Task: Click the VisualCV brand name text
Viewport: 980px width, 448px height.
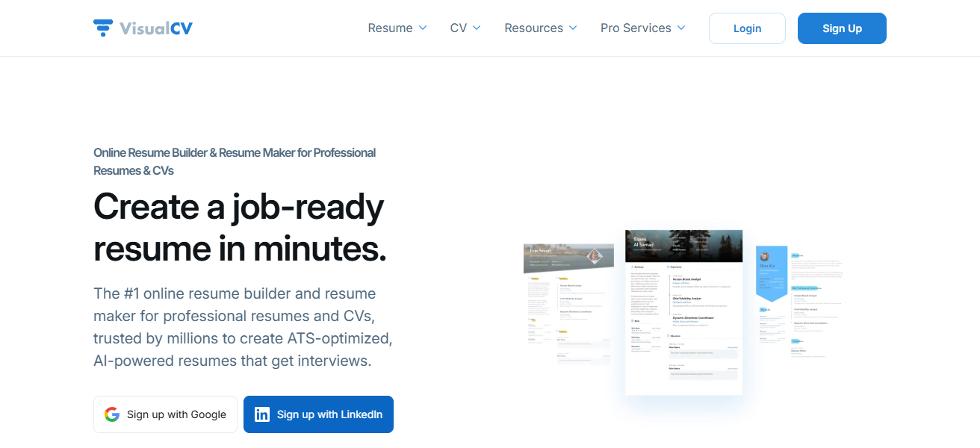Action: [x=156, y=28]
